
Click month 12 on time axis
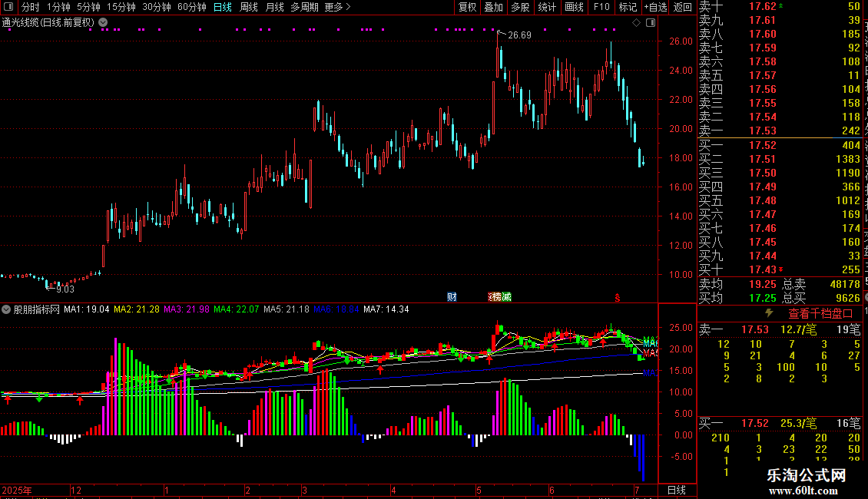[x=76, y=490]
